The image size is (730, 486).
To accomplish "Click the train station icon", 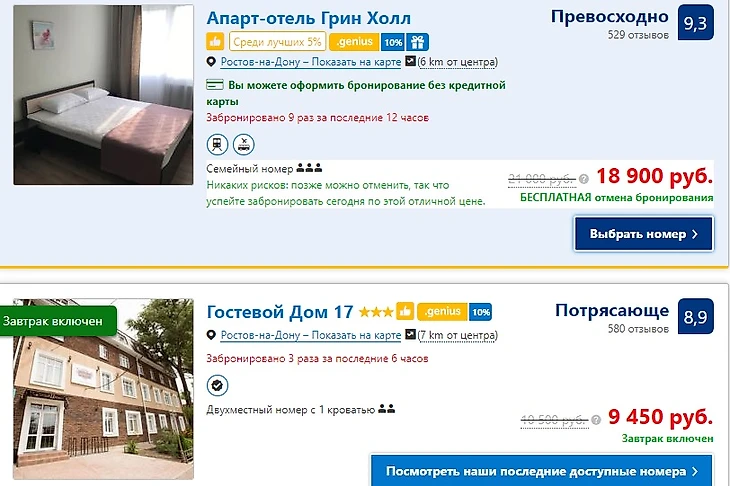I will pos(217,144).
